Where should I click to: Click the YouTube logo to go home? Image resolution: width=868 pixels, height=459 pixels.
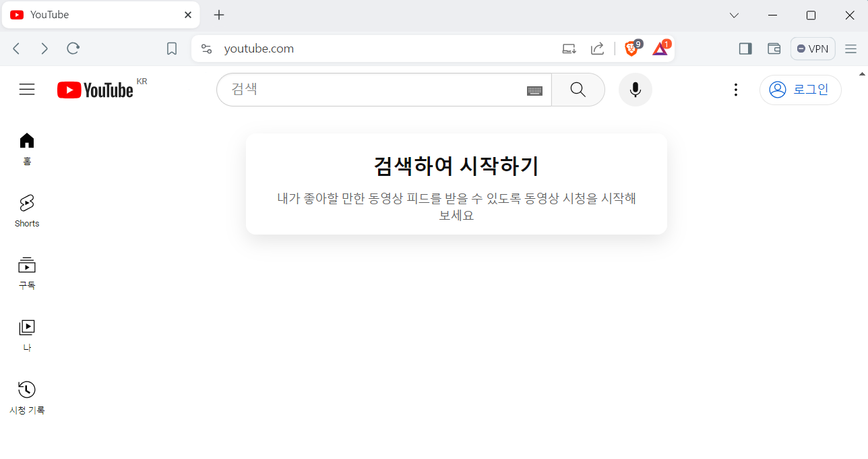click(94, 89)
